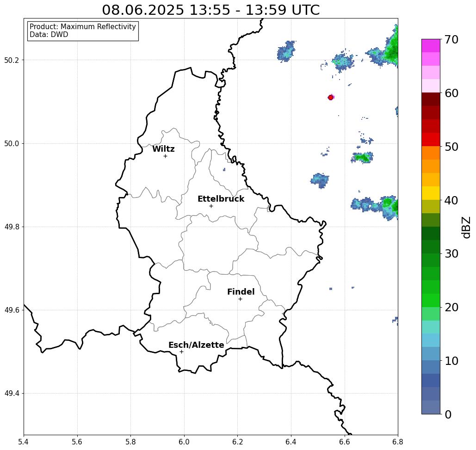Click the longitude label 6.2
The width and height of the screenshot is (476, 450).
pos(237,442)
